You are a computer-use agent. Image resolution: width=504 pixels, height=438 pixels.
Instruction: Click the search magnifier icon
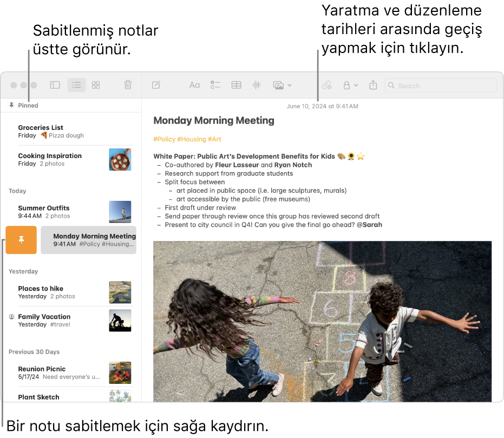391,85
